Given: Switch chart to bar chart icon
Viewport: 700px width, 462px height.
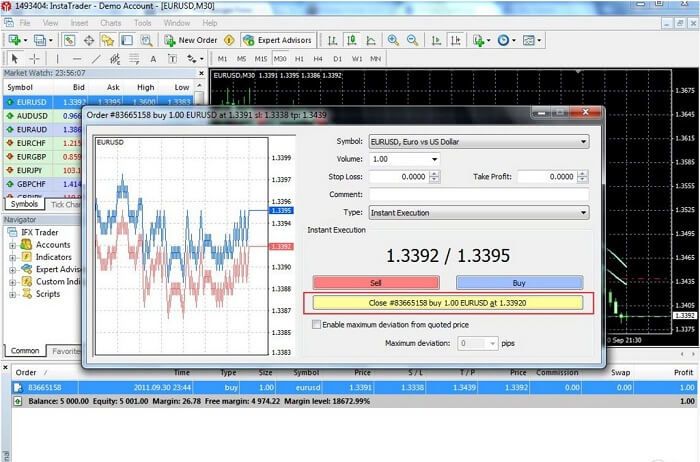Looking at the screenshot, I should [332, 40].
